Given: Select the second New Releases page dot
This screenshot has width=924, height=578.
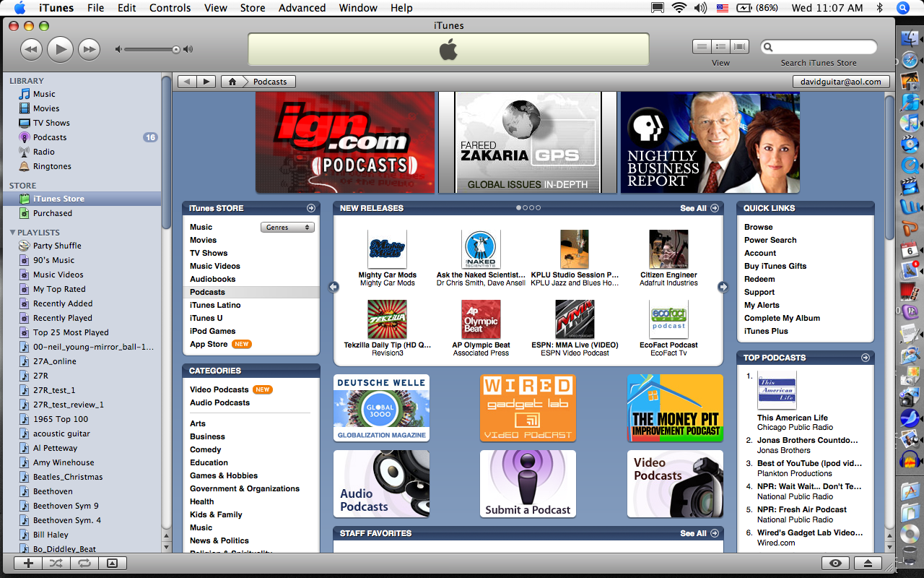Looking at the screenshot, I should 525,208.
